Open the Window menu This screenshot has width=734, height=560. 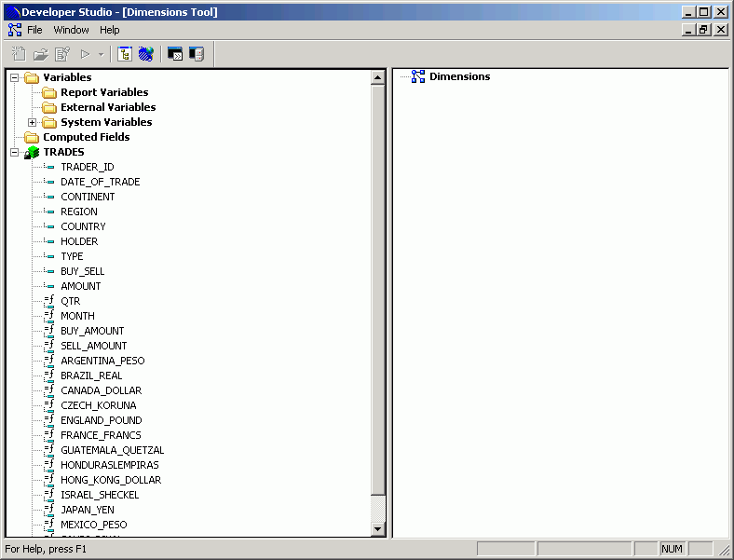[x=71, y=30]
